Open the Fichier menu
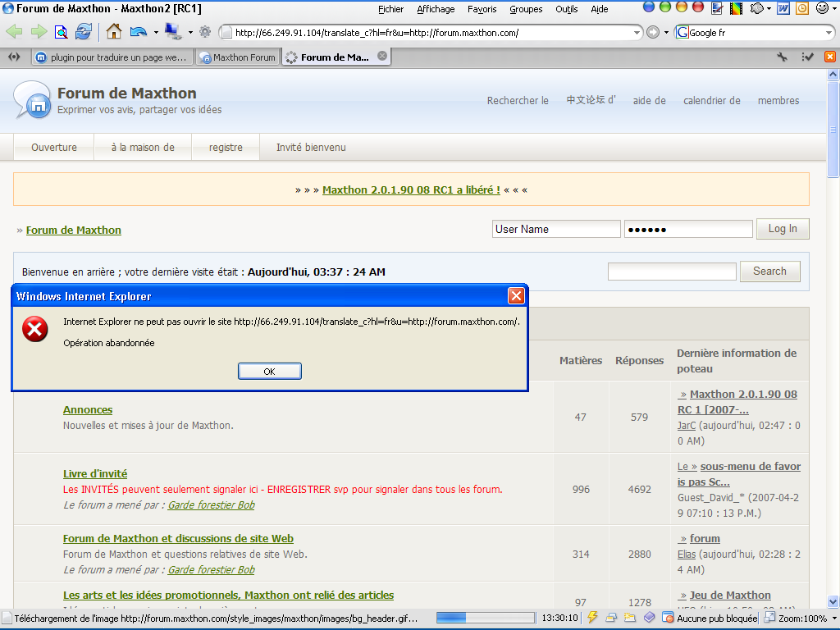Image resolution: width=840 pixels, height=630 pixels. (390, 9)
